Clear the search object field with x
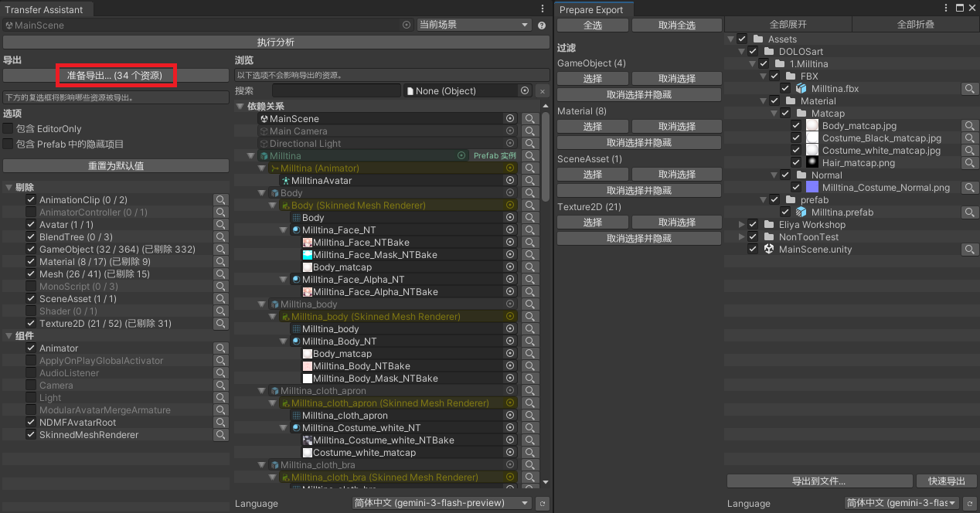 click(x=543, y=91)
